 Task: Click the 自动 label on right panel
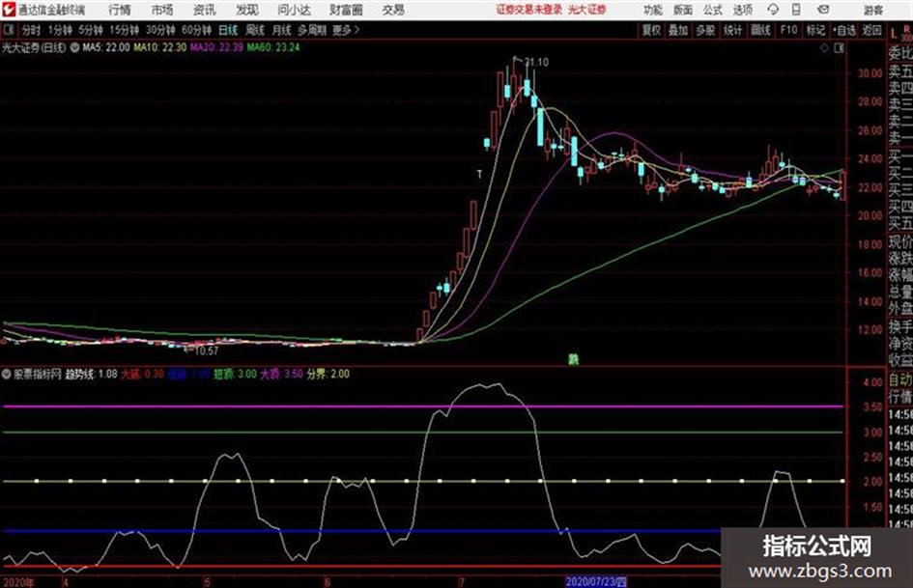pyautogui.click(x=900, y=380)
